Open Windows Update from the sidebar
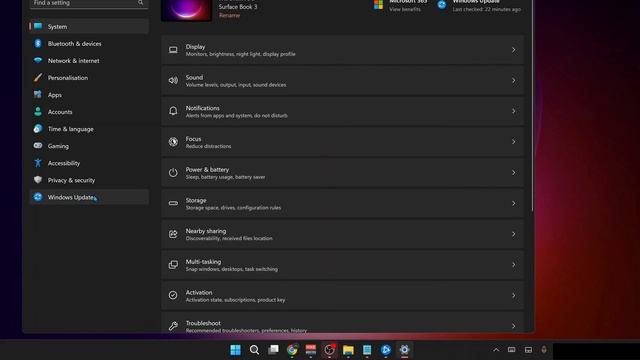This screenshot has width=640, height=360. click(89, 197)
